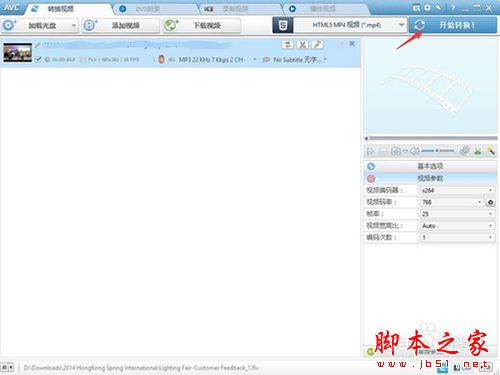Open the help question mark icon
The height and width of the screenshot is (375, 500).
(452, 8)
